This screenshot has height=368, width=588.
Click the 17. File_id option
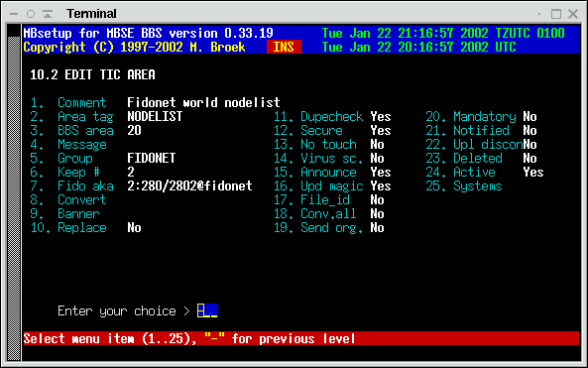[311, 199]
